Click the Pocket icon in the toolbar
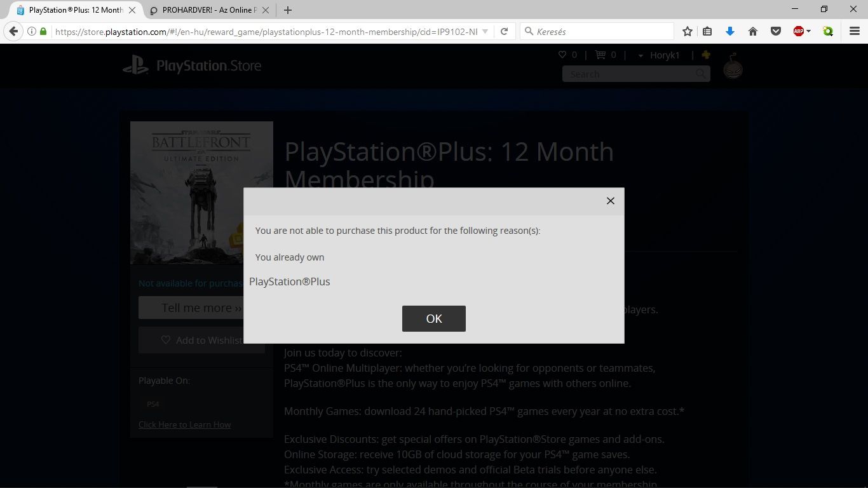The width and height of the screenshot is (868, 488). (x=776, y=31)
